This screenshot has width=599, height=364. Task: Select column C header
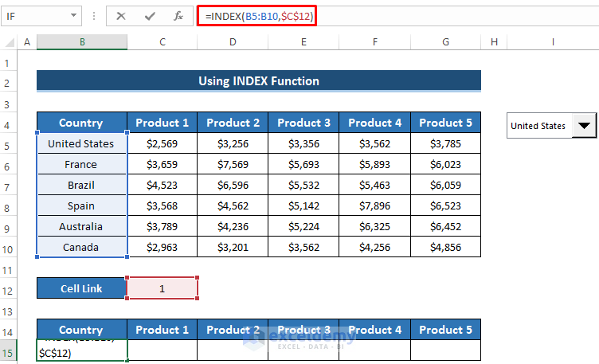tap(162, 42)
